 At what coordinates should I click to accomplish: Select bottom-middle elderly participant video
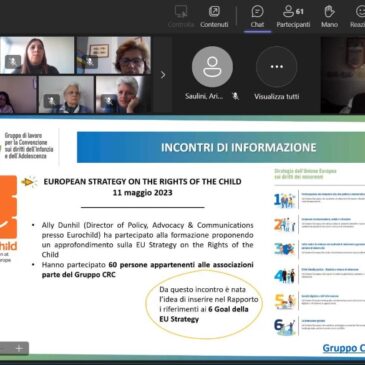(x=66, y=95)
